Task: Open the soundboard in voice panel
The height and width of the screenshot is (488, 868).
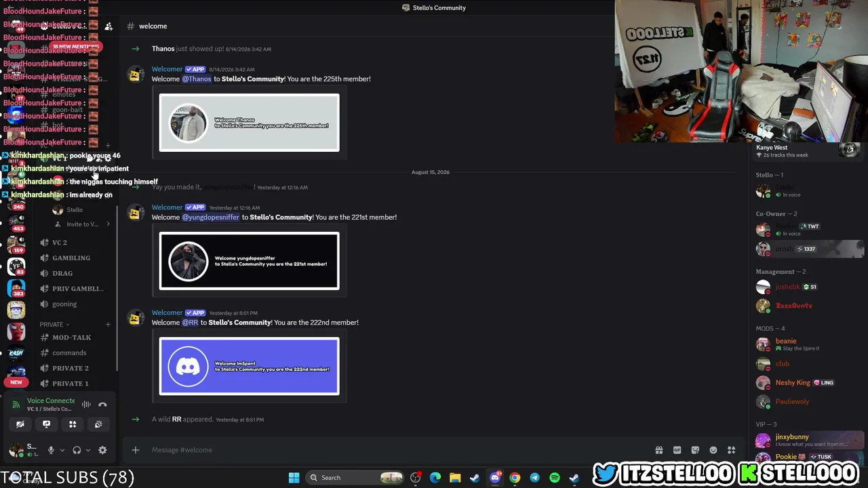Action: click(x=98, y=424)
